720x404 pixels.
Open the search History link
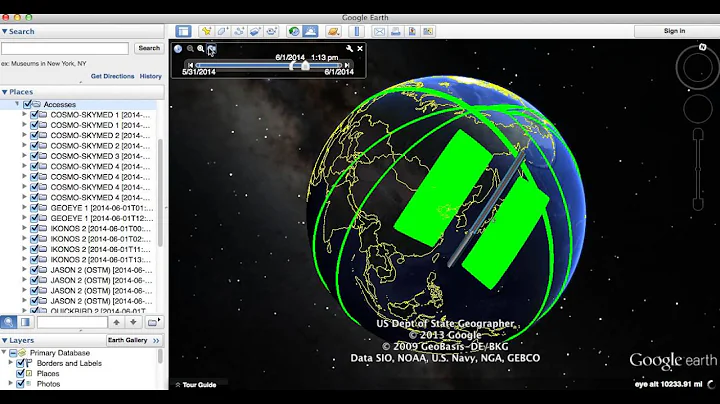click(x=151, y=76)
